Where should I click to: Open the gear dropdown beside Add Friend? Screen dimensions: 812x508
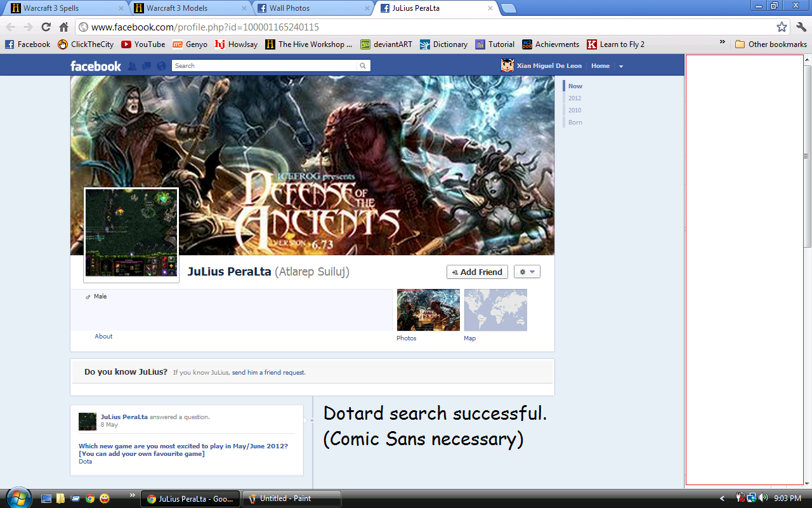click(x=527, y=272)
